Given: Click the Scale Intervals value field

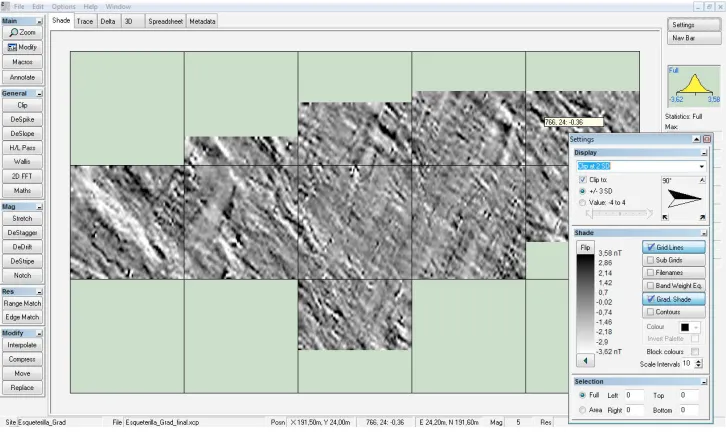Looking at the screenshot, I should [x=688, y=364].
